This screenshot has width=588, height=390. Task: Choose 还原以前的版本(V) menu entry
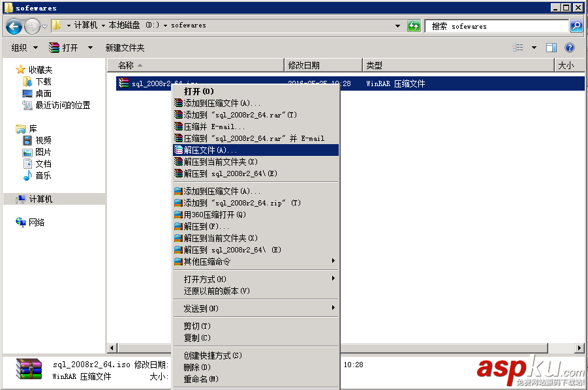(x=256, y=291)
